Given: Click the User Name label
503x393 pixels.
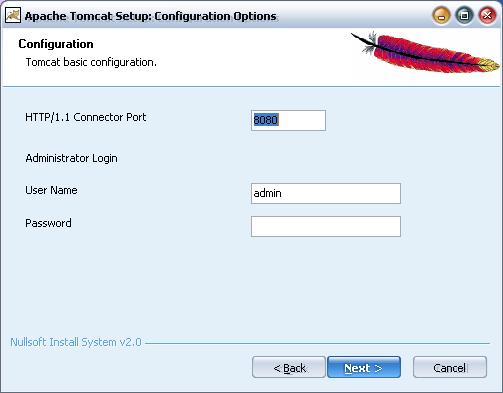Looking at the screenshot, I should (x=51, y=190).
